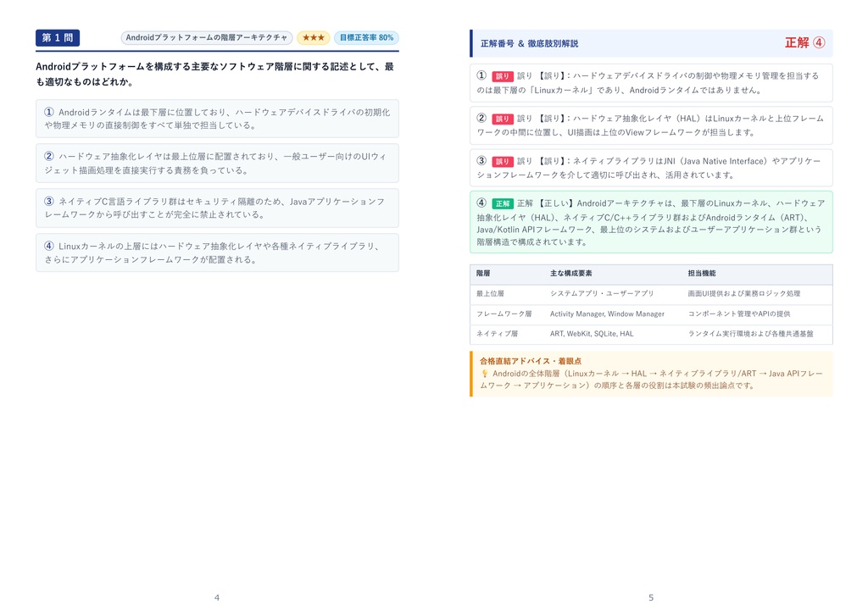This screenshot has width=868, height=616.
Task: Select answer option ③ about ネイティブC言語ライブラリ
Action: tap(217, 208)
